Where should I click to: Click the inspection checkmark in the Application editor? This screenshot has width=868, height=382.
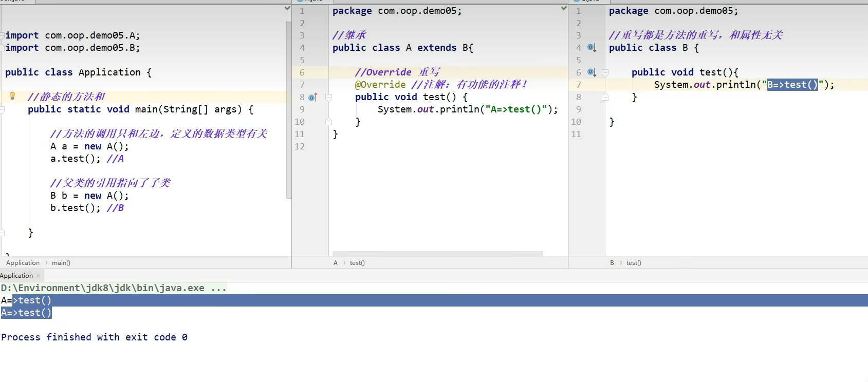pos(287,8)
